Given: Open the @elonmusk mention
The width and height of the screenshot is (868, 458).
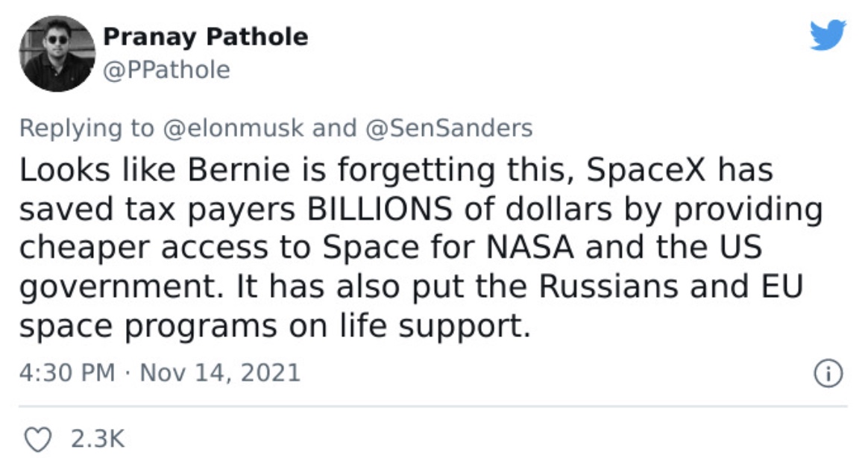Looking at the screenshot, I should click(x=233, y=128).
